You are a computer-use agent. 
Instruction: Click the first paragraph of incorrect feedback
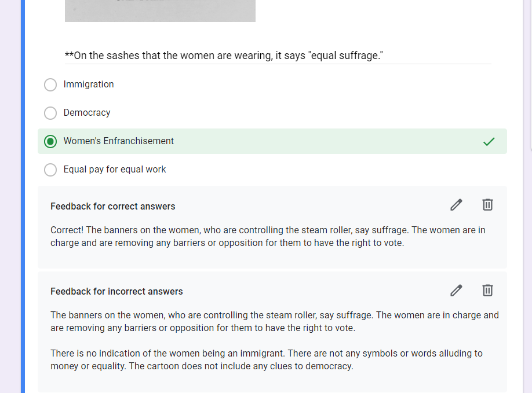click(274, 321)
